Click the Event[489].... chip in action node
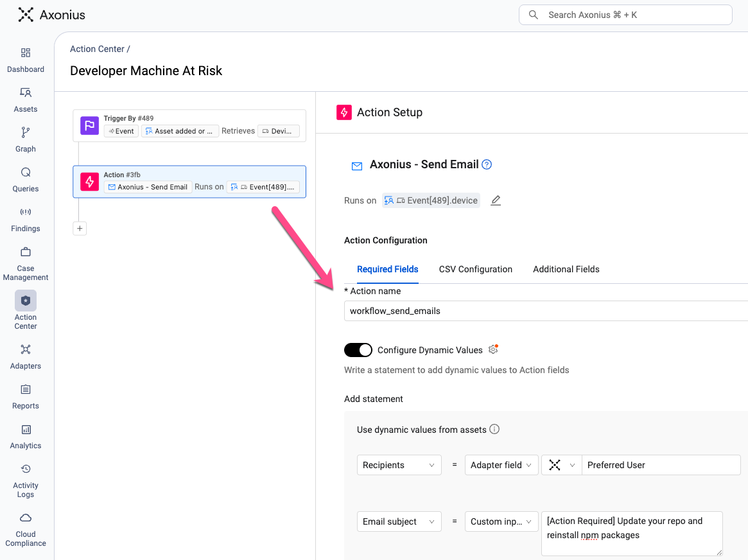Image resolution: width=748 pixels, height=560 pixels. (263, 187)
